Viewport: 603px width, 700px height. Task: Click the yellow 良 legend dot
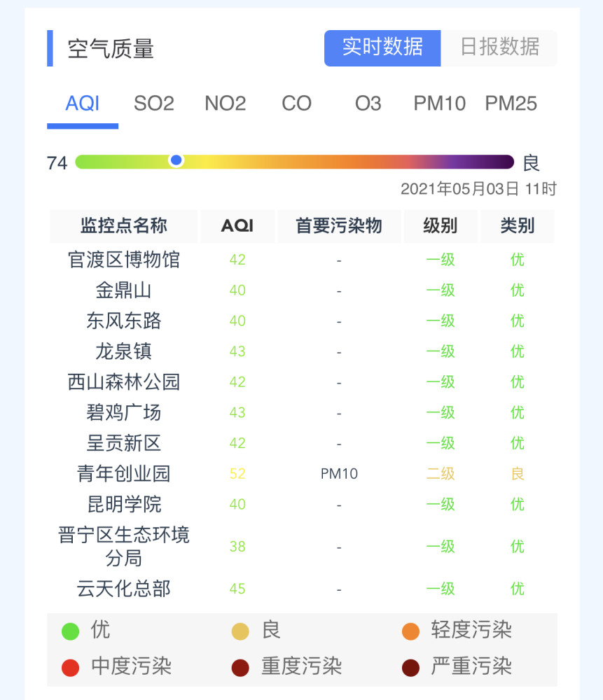[x=240, y=631]
